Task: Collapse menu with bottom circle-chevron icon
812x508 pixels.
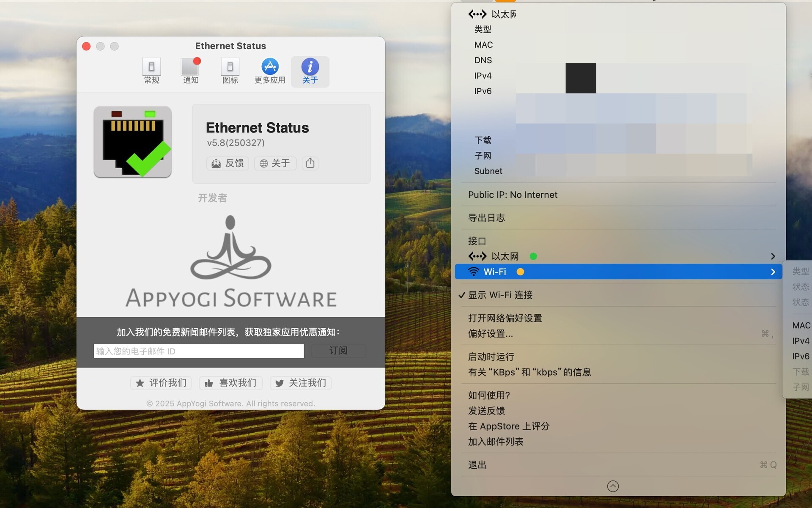Action: click(x=613, y=486)
